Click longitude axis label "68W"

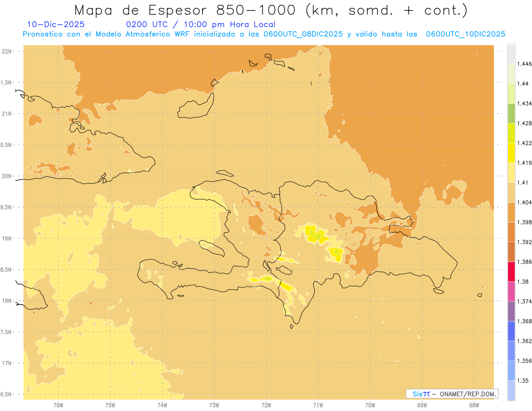(474, 405)
